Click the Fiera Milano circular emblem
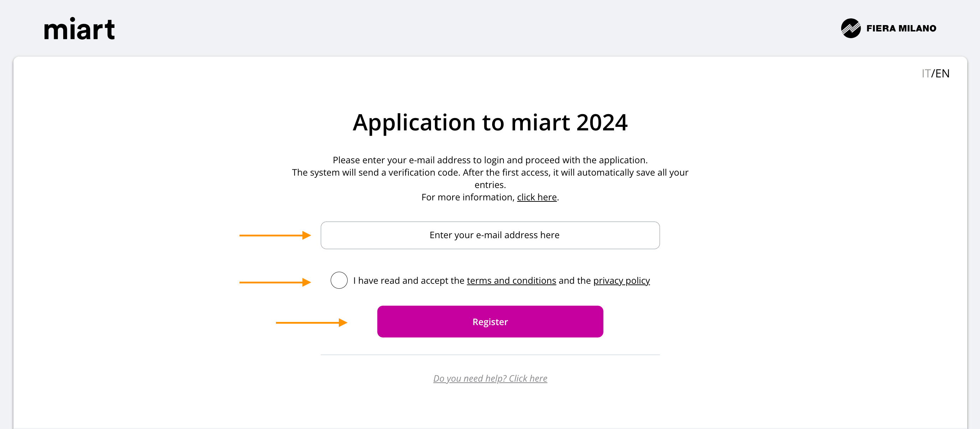This screenshot has width=980, height=429. click(850, 28)
